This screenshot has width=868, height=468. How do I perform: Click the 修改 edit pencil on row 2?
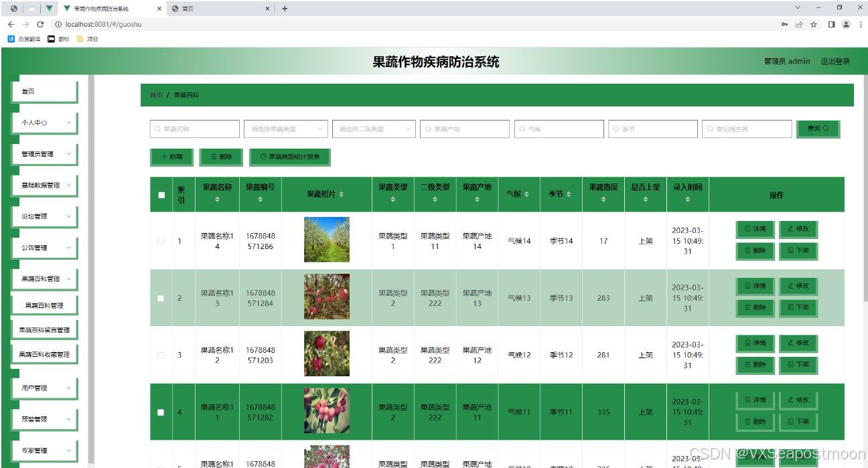pyautogui.click(x=798, y=286)
